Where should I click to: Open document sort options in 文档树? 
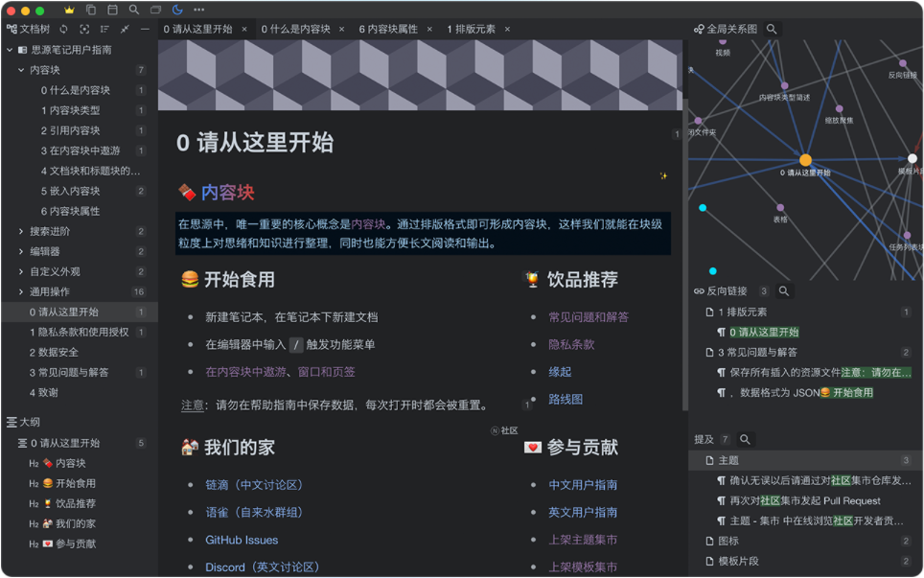[x=104, y=30]
